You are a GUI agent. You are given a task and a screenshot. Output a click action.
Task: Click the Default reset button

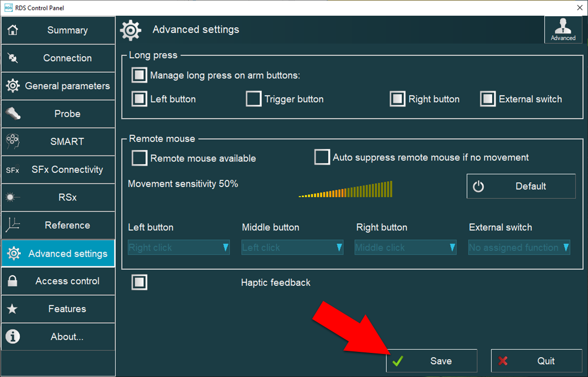[521, 186]
